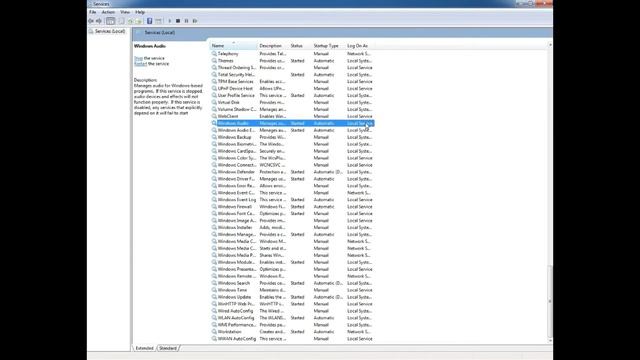Select the Wired AutoConfig row
Image resolution: width=640 pixels, height=360 pixels.
(292, 311)
